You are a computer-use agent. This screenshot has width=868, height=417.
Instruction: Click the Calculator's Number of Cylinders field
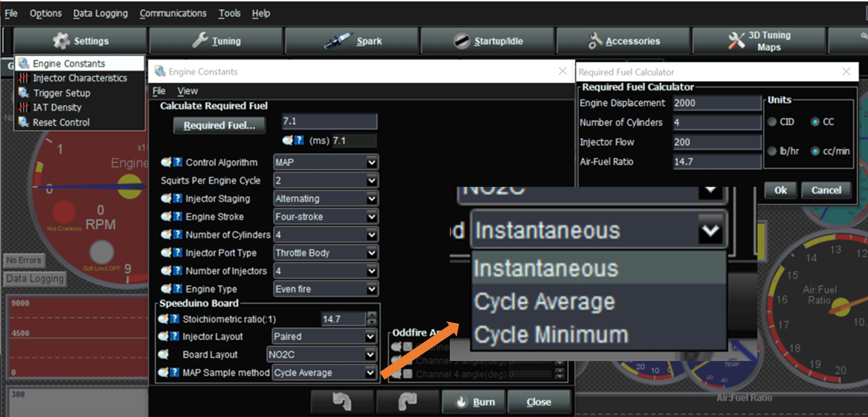[717, 122]
